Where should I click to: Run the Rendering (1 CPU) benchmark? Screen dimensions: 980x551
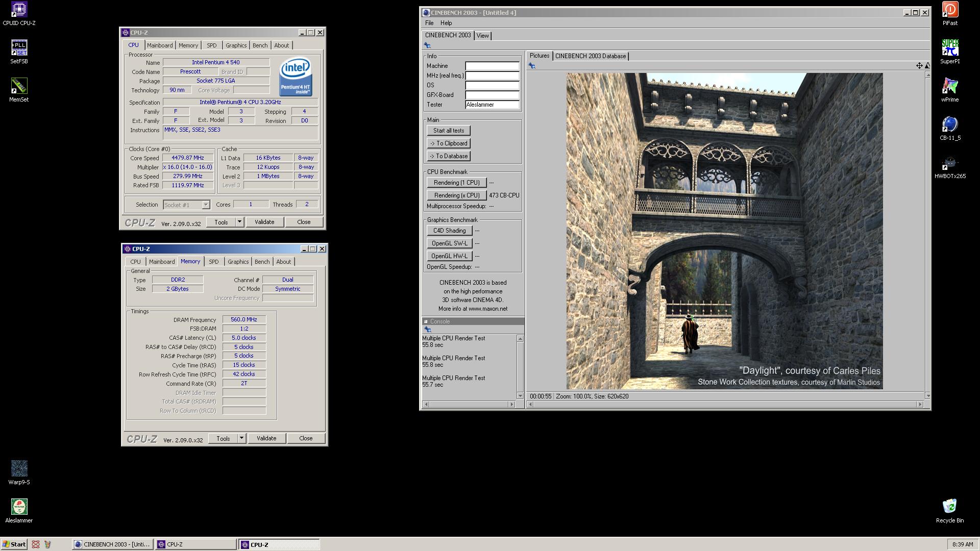[457, 183]
